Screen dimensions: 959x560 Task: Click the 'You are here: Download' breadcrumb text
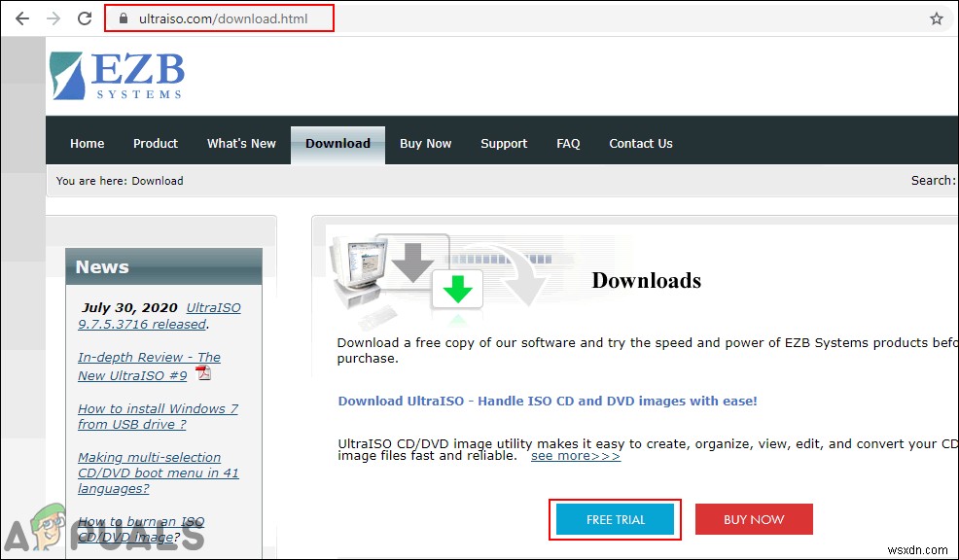pyautogui.click(x=120, y=181)
